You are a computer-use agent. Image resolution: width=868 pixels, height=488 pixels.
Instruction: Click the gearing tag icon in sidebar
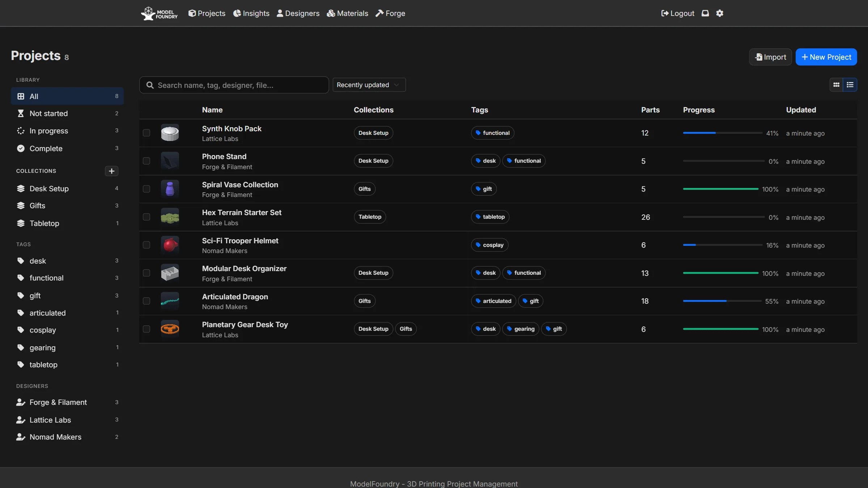(x=21, y=348)
